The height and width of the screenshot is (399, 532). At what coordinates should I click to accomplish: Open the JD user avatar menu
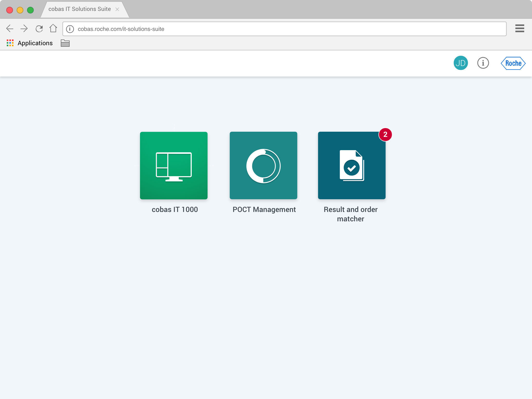(461, 63)
